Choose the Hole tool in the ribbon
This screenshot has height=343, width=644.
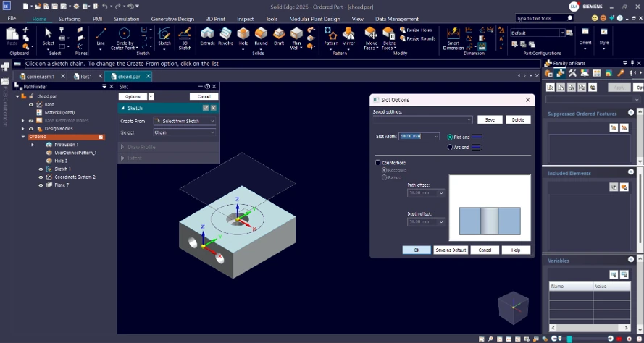click(243, 36)
